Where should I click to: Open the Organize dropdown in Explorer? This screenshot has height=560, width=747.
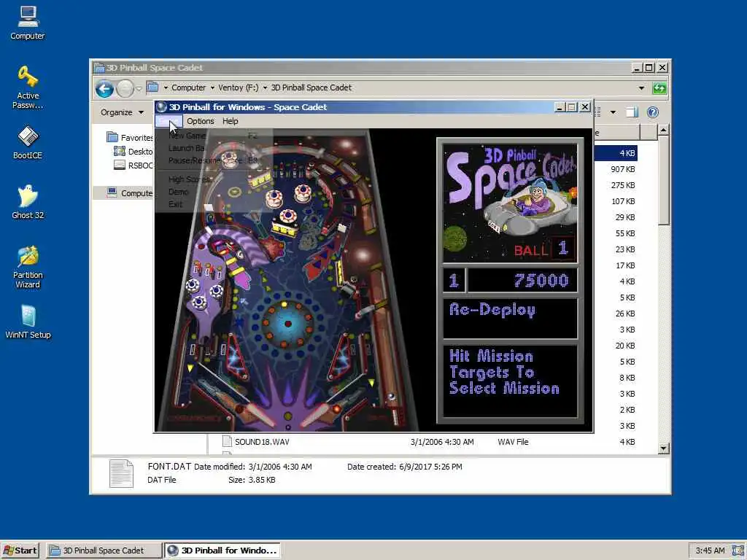(x=122, y=112)
